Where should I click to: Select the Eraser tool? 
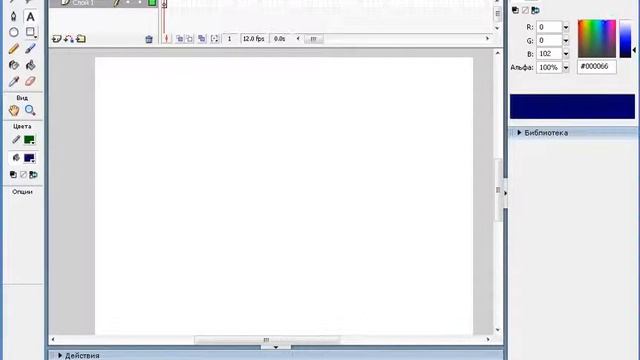30,81
